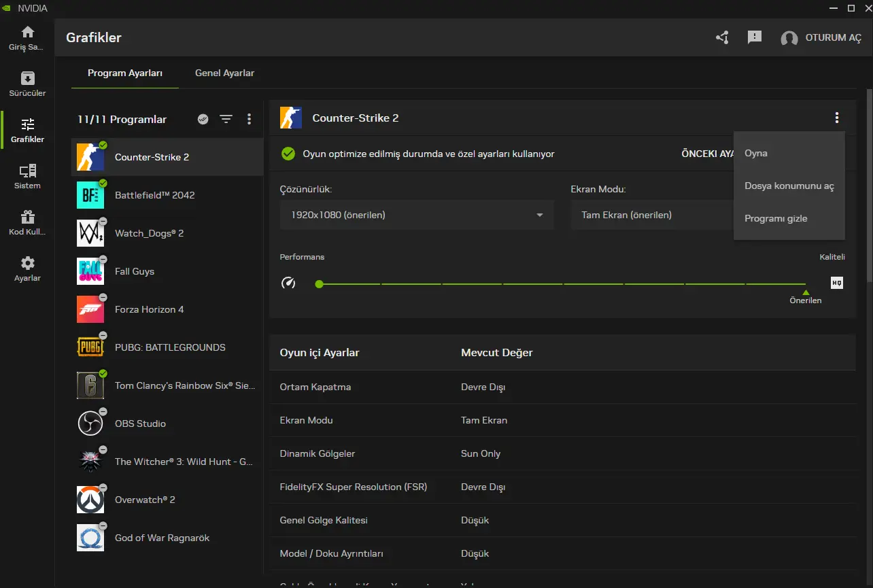Select OBS Studio in program list
This screenshot has width=873, height=588.
[167, 423]
